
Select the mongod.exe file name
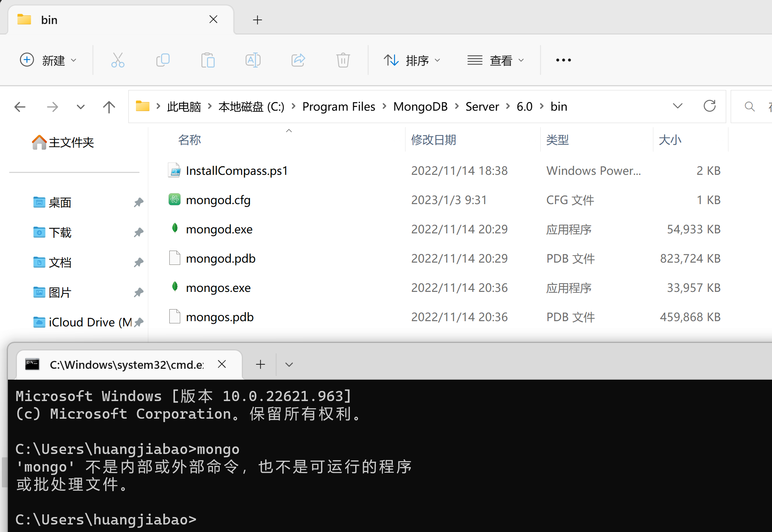(x=219, y=229)
